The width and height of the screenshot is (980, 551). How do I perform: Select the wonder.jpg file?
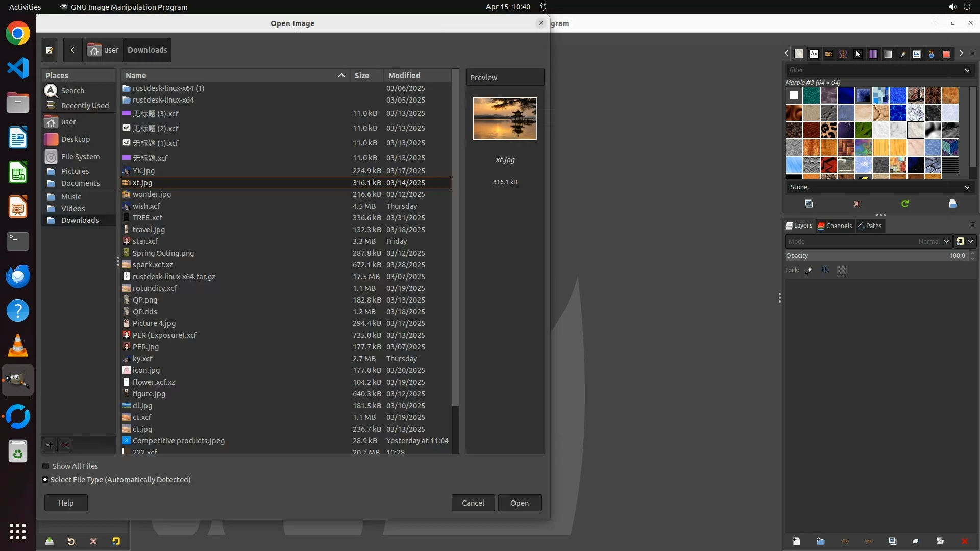click(x=152, y=194)
